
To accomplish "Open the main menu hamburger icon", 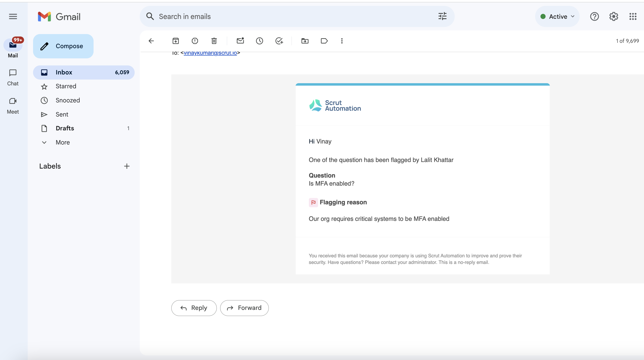I will point(13,17).
